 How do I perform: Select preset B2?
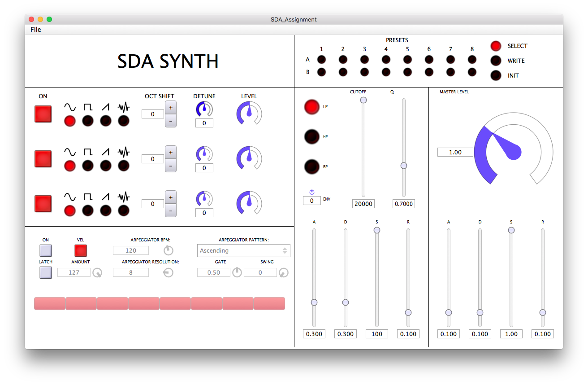pyautogui.click(x=343, y=72)
